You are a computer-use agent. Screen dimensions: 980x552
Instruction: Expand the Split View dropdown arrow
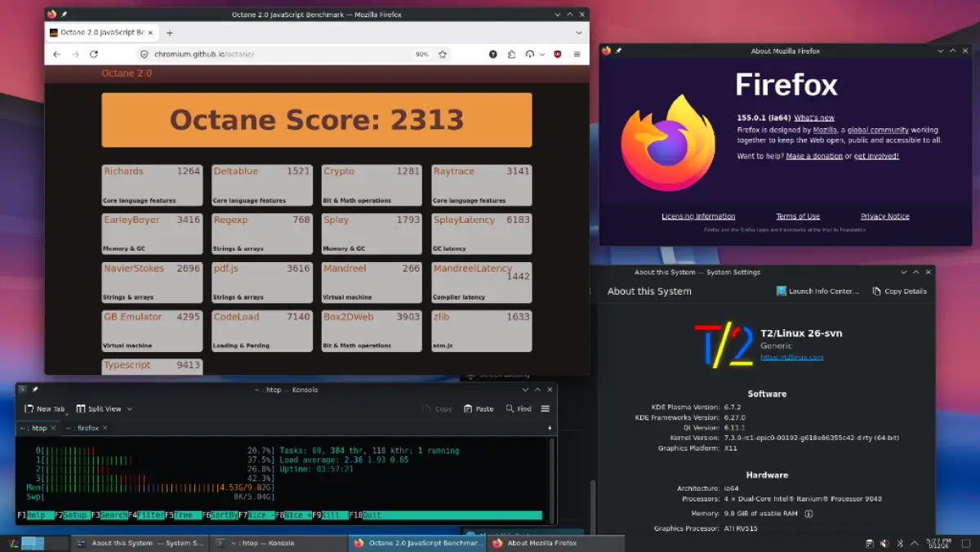130,409
